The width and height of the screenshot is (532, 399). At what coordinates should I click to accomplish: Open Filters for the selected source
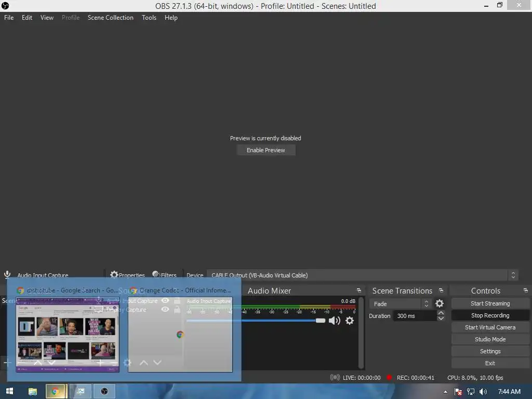pyautogui.click(x=165, y=274)
